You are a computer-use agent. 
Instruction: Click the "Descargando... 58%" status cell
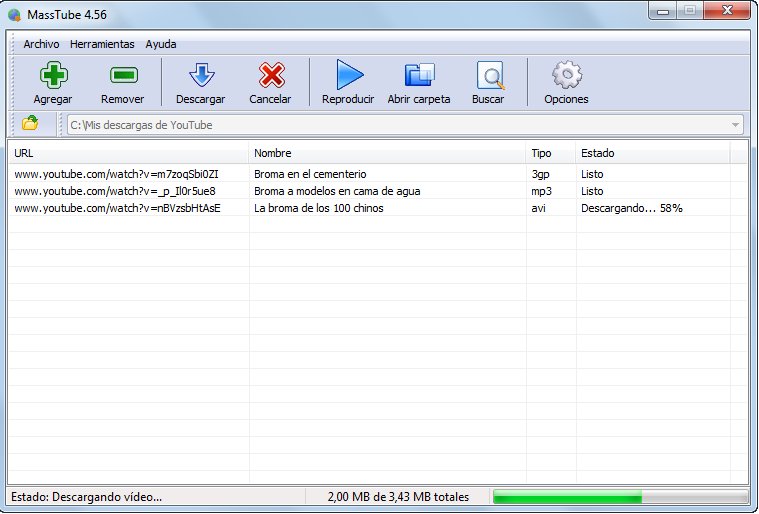(632, 208)
